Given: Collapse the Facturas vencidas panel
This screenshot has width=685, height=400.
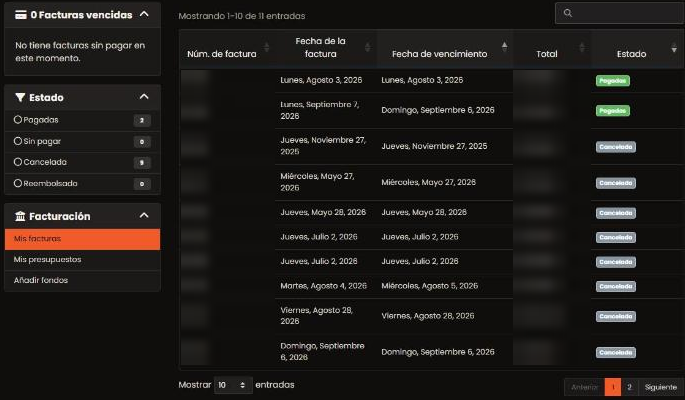Looking at the screenshot, I should (x=144, y=14).
